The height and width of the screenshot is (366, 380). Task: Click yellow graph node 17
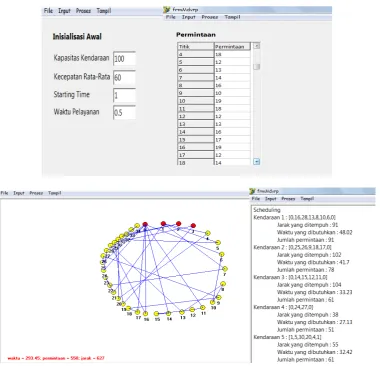137,312
